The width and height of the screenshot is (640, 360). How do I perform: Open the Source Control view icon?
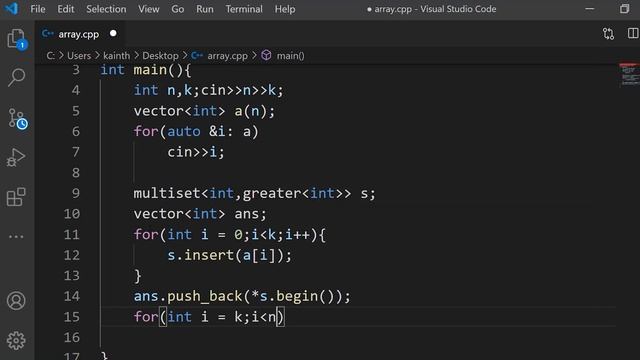pyautogui.click(x=17, y=119)
